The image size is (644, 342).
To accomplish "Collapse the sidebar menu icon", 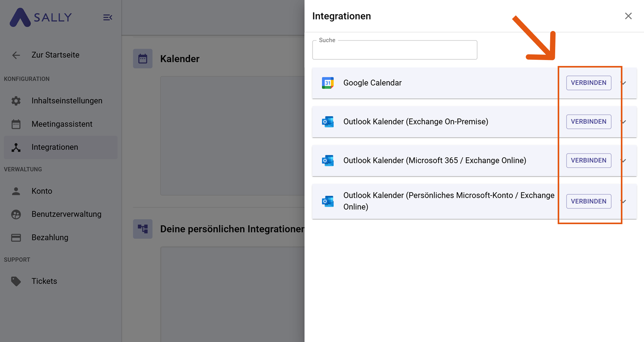I will point(108,18).
